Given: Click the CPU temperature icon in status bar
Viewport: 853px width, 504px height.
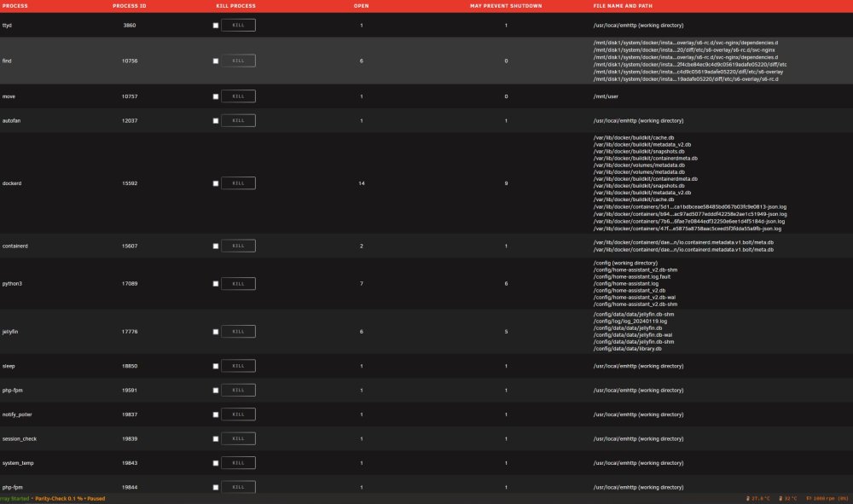Looking at the screenshot, I should pos(748,498).
